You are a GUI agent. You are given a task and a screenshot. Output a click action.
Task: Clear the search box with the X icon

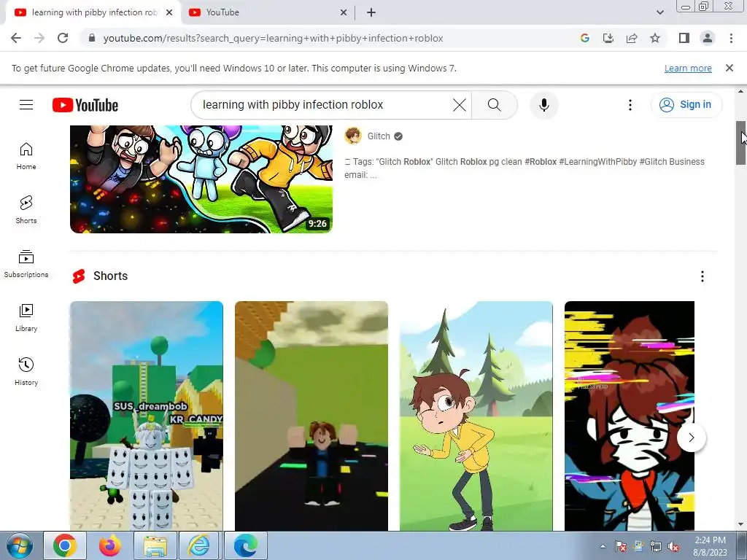click(460, 105)
